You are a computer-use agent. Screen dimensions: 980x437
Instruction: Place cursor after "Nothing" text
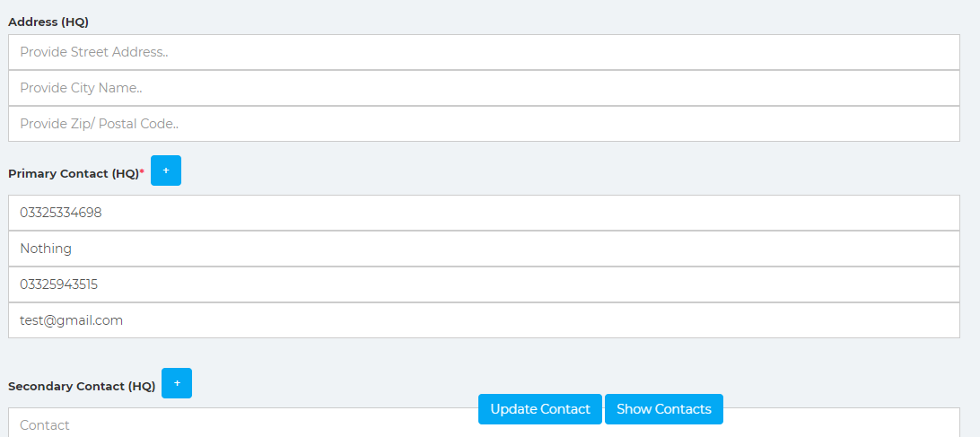(74, 249)
